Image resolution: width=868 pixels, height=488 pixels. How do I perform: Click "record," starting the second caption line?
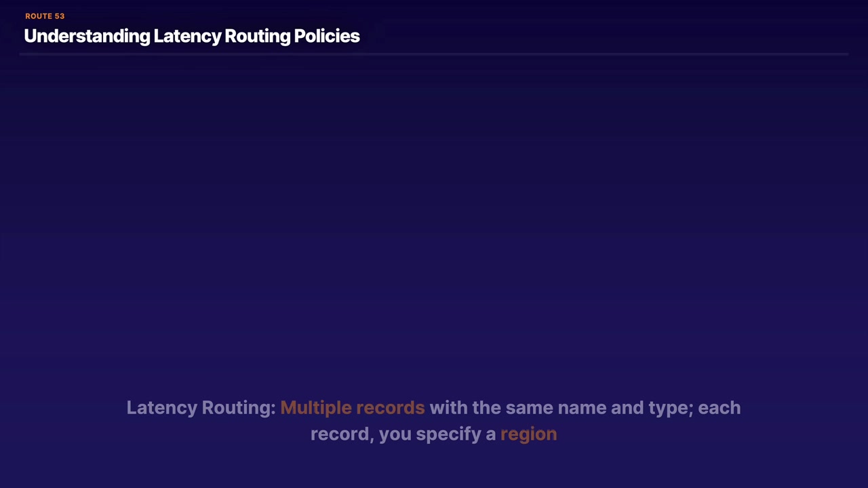click(342, 434)
